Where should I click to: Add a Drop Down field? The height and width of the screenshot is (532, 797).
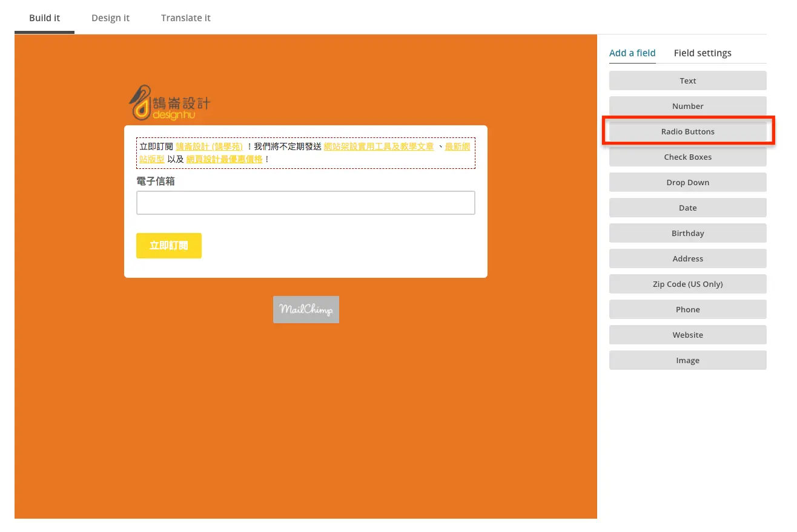tap(687, 182)
